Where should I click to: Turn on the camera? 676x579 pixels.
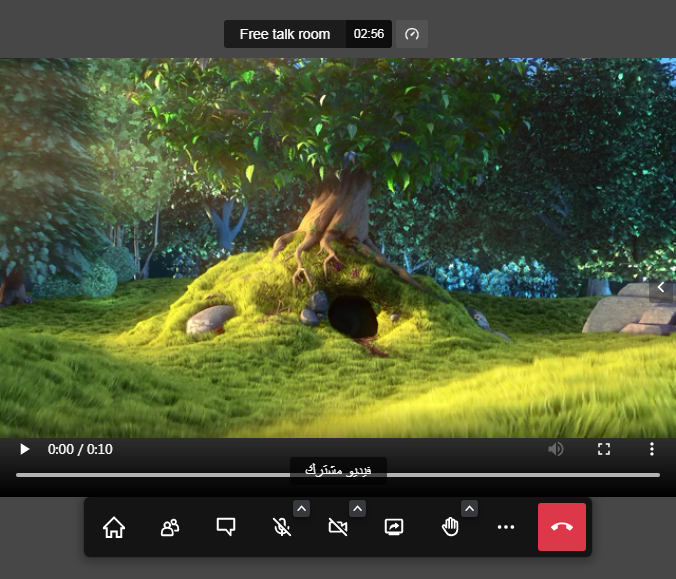tap(338, 527)
